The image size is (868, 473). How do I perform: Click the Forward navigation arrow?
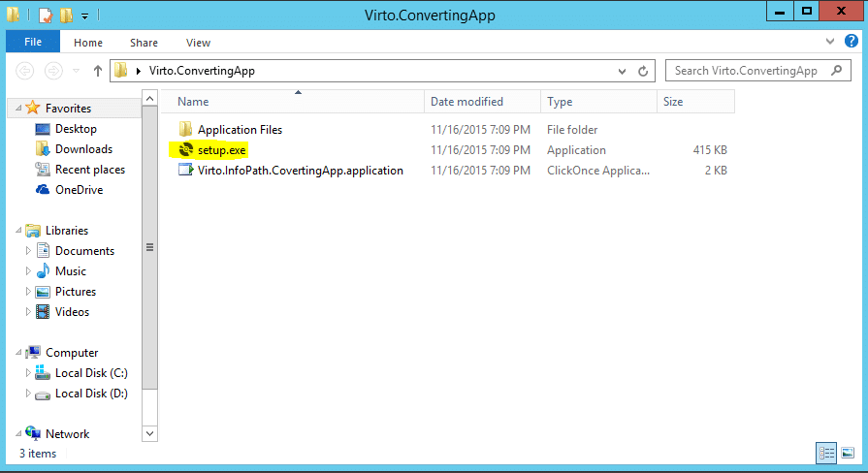[53, 71]
